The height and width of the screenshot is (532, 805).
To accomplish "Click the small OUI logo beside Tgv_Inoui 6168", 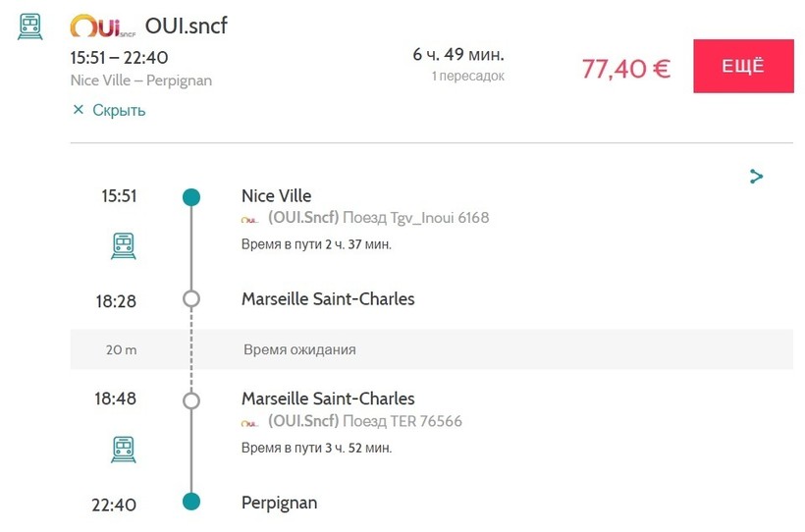I will tap(250, 219).
